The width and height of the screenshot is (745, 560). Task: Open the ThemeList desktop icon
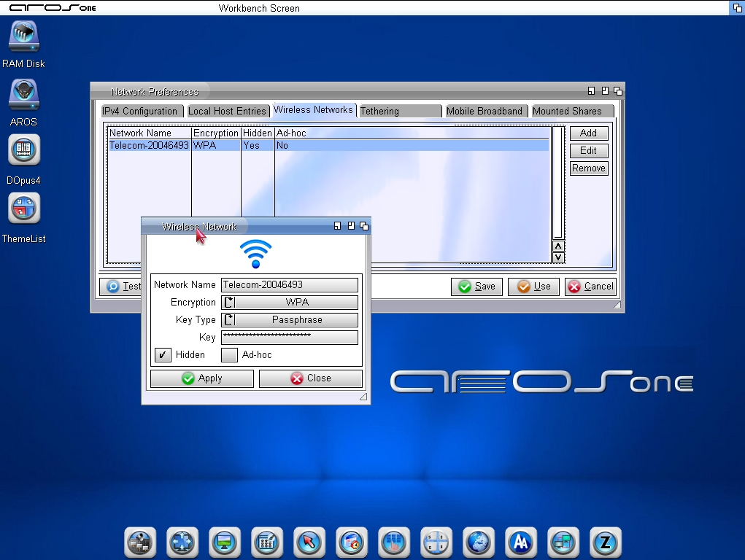[x=24, y=208]
